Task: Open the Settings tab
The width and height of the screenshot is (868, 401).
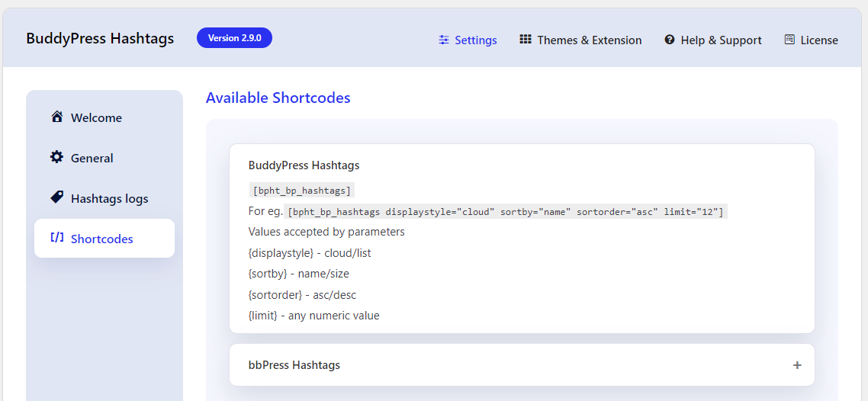Action: coord(468,40)
